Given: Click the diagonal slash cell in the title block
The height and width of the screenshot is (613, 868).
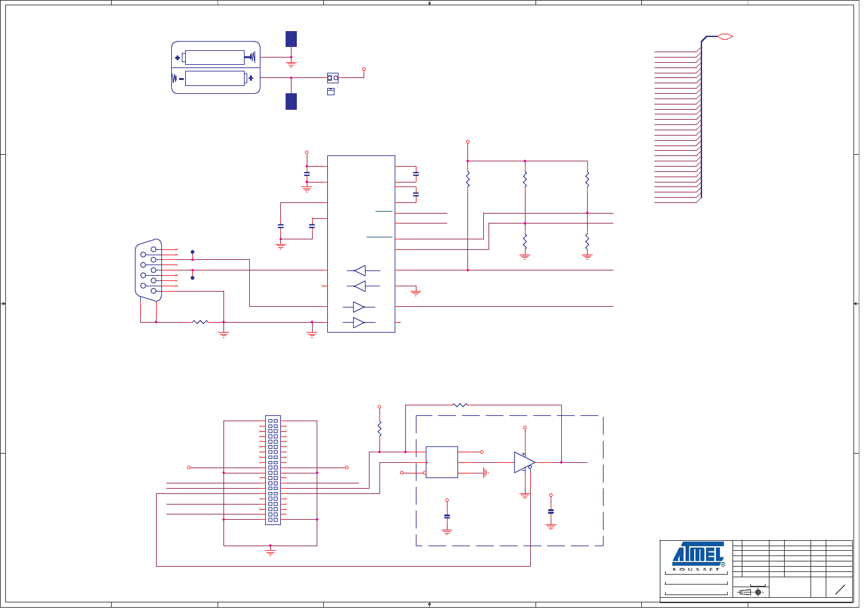Looking at the screenshot, I should click(x=840, y=589).
